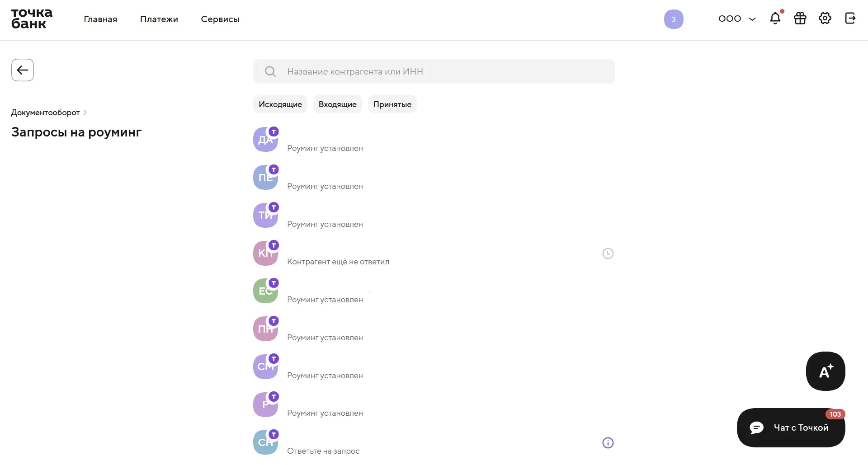This screenshot has width=868, height=465.
Task: Open settings gear icon
Action: pyautogui.click(x=825, y=19)
